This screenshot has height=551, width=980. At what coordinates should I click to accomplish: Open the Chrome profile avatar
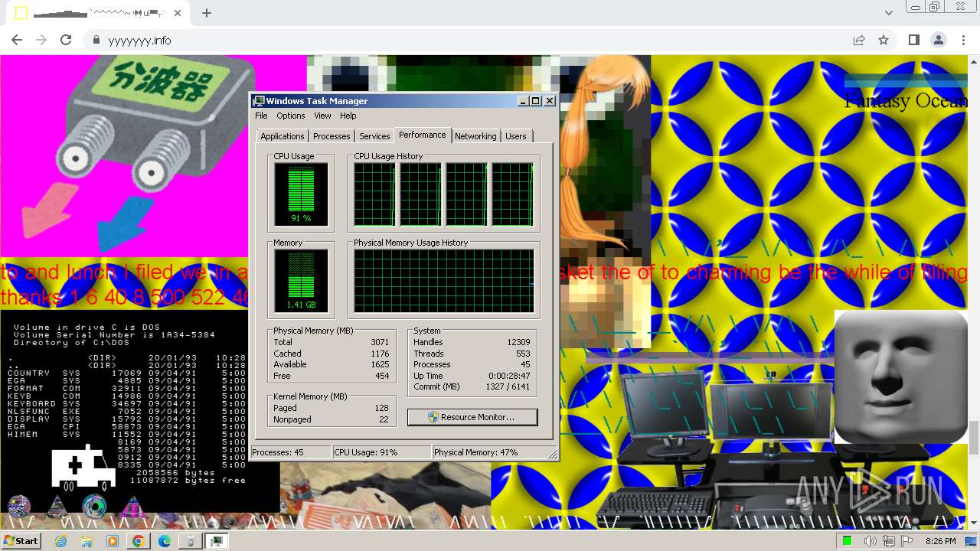coord(938,40)
